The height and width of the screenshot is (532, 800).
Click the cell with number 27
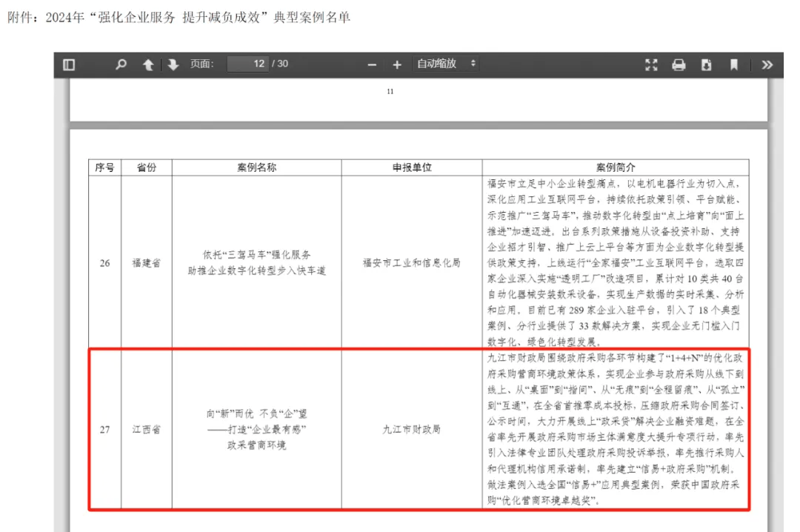tap(104, 429)
